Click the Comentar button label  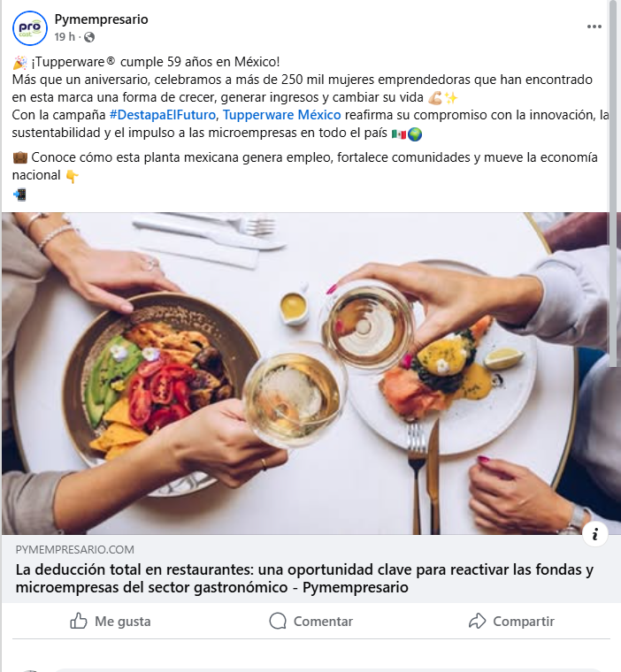[x=323, y=622]
